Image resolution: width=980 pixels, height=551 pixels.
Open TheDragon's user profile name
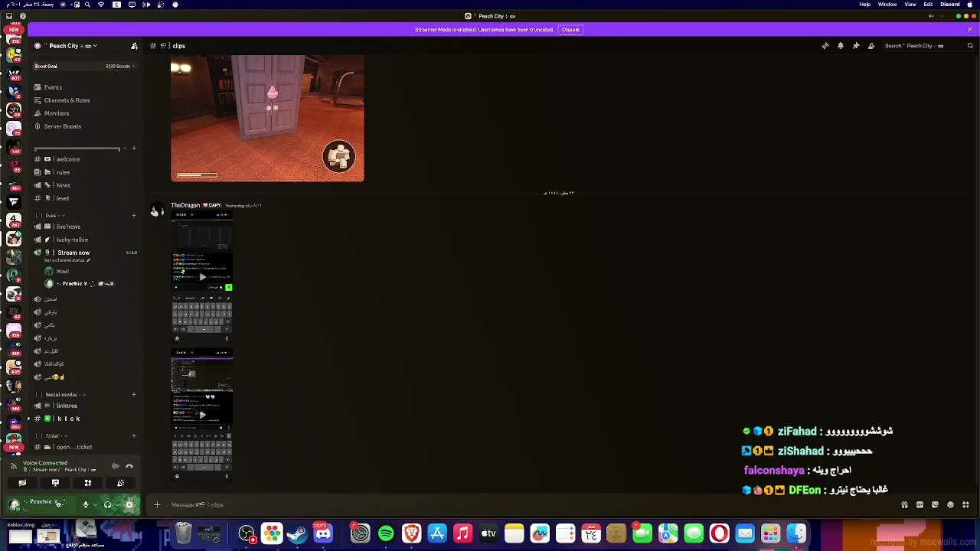click(185, 205)
